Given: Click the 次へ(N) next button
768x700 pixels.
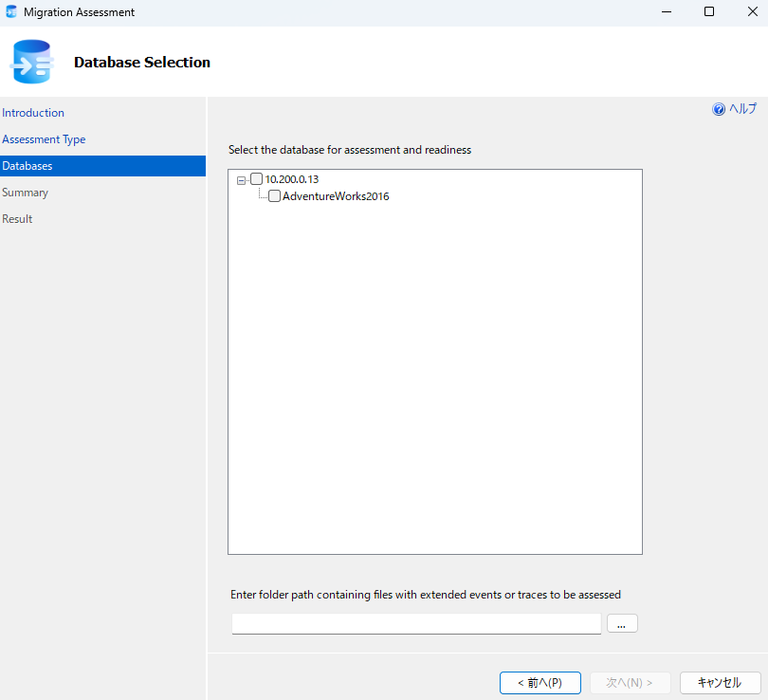Looking at the screenshot, I should [x=630, y=682].
